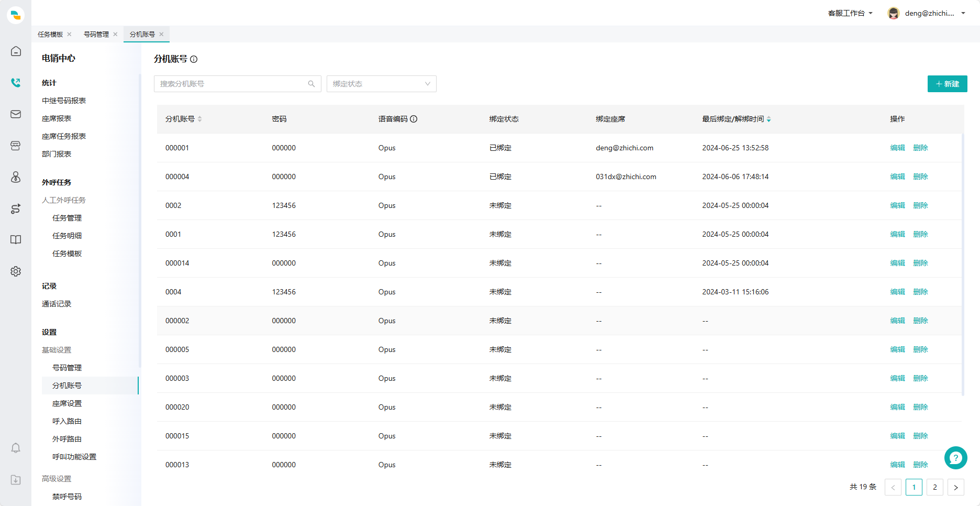Open 外呼路由 in side menu
Image resolution: width=980 pixels, height=506 pixels.
[x=67, y=439]
